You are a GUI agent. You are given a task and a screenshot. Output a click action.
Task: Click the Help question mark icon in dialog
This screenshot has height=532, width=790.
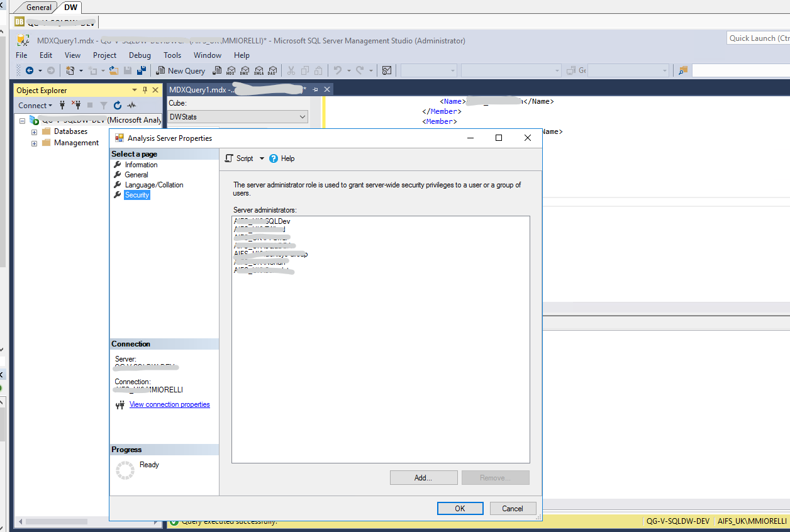tap(274, 158)
